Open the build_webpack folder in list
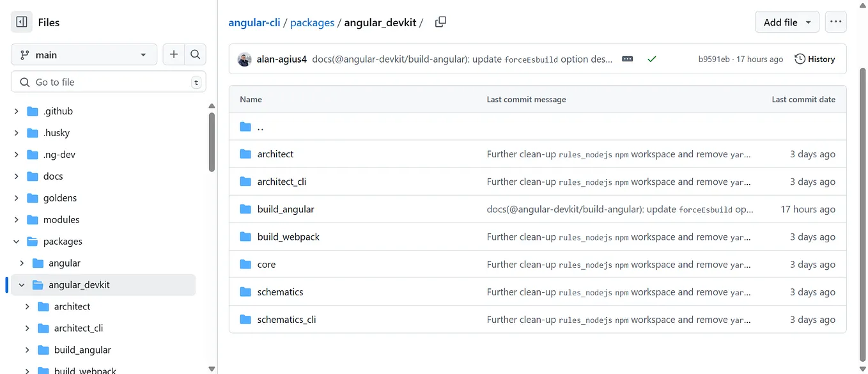The height and width of the screenshot is (374, 868). (288, 237)
